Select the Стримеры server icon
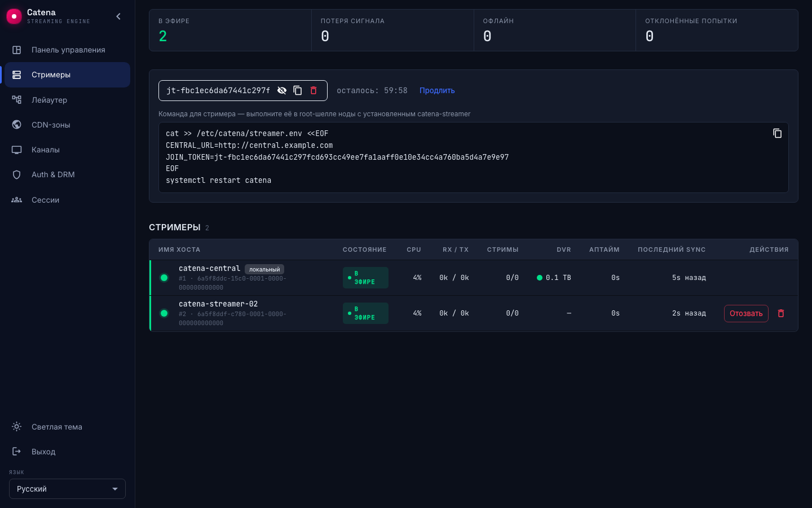 tap(17, 75)
